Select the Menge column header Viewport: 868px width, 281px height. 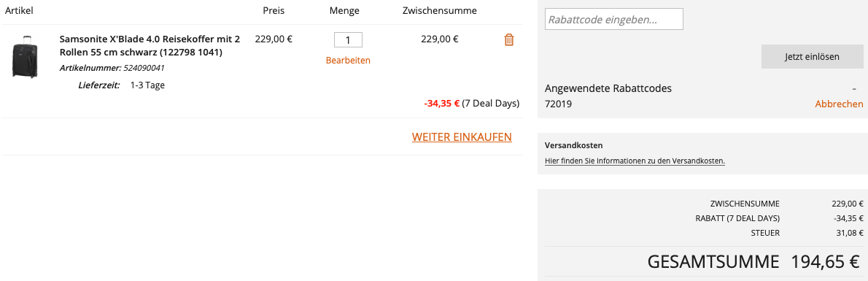pos(344,10)
